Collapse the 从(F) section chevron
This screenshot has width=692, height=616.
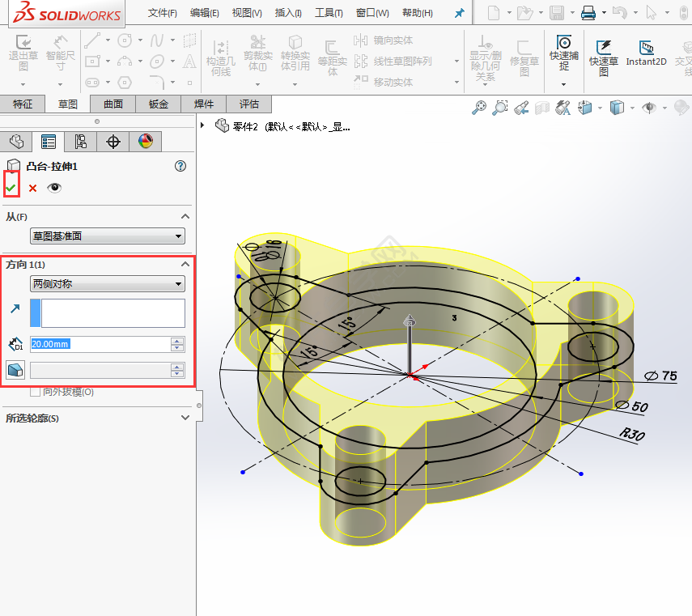(x=185, y=216)
